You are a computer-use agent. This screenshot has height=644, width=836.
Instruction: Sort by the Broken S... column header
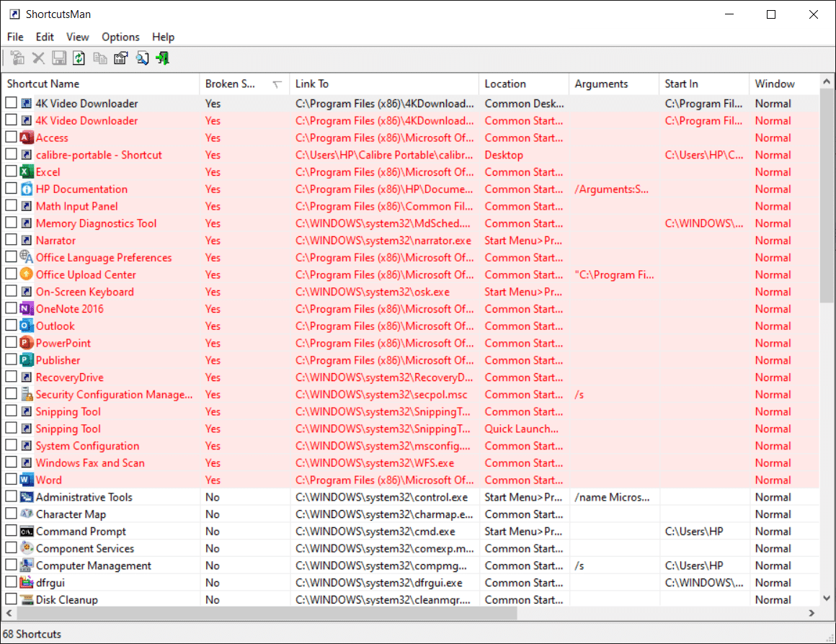point(245,84)
